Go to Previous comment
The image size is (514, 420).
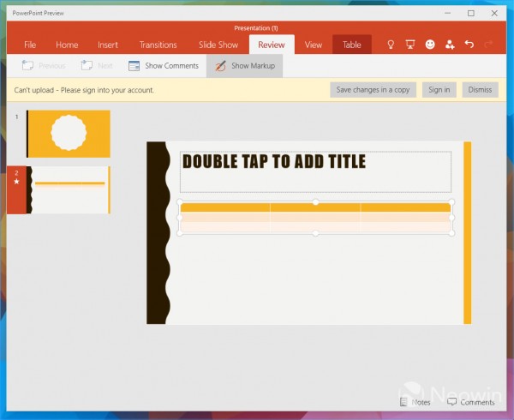click(x=44, y=66)
